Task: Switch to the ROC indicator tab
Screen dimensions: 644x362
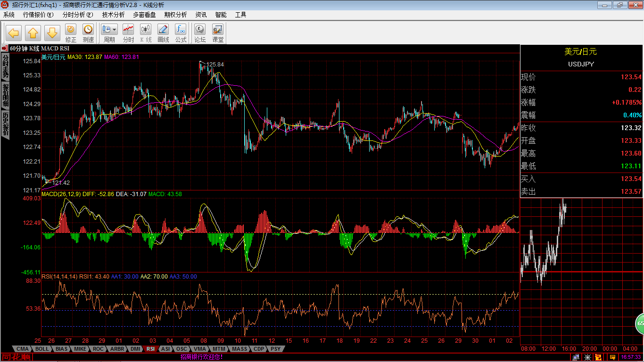Action: pyautogui.click(x=98, y=349)
